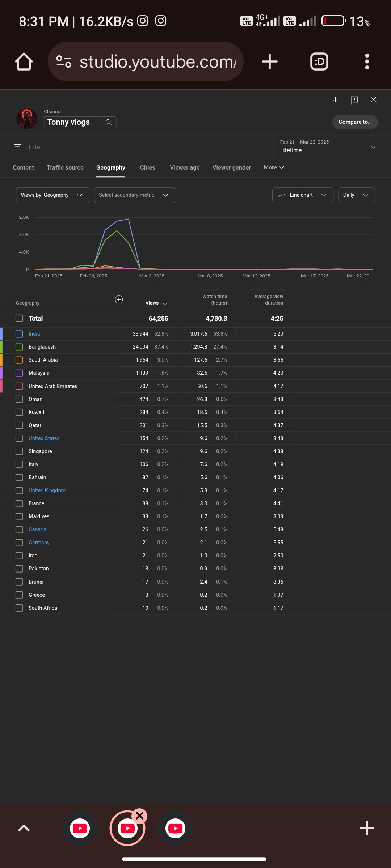Open the Germany geography link
391x868 pixels.
point(39,542)
